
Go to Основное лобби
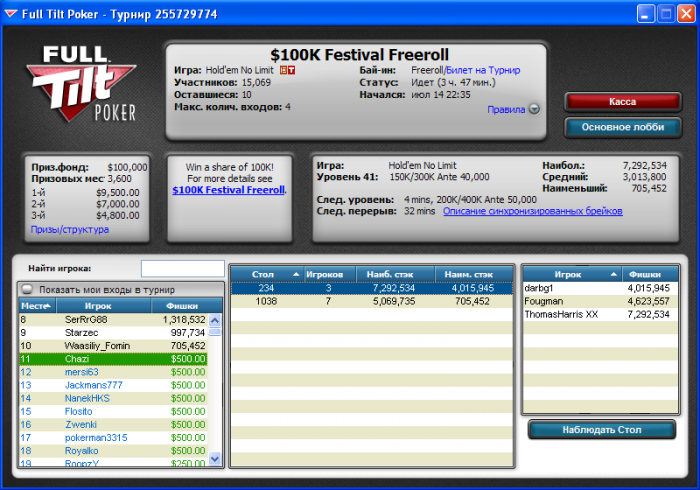click(x=623, y=127)
